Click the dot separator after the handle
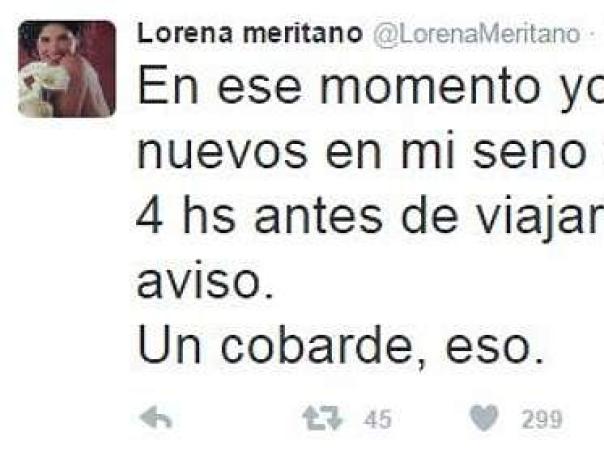Viewport: 604px width, 453px height. pos(592,34)
